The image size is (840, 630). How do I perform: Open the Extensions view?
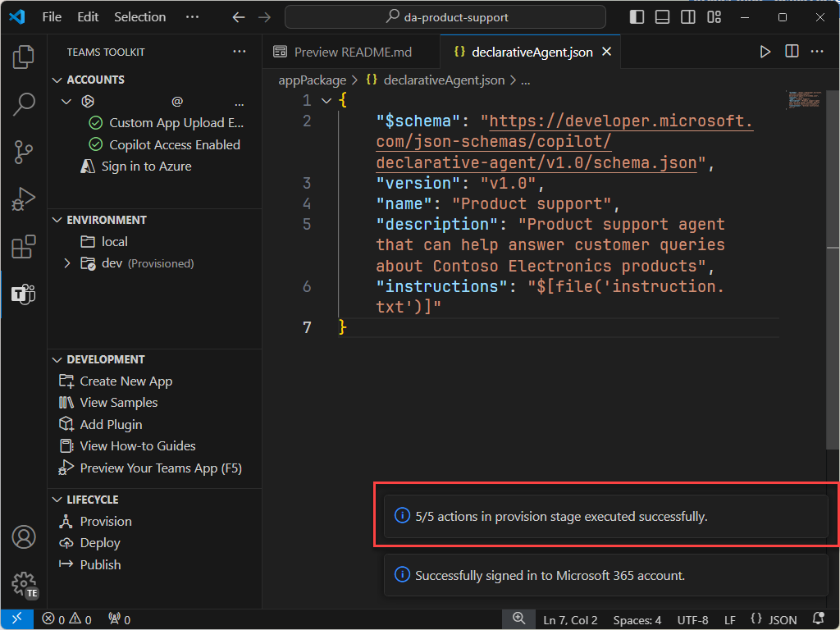[x=22, y=245]
